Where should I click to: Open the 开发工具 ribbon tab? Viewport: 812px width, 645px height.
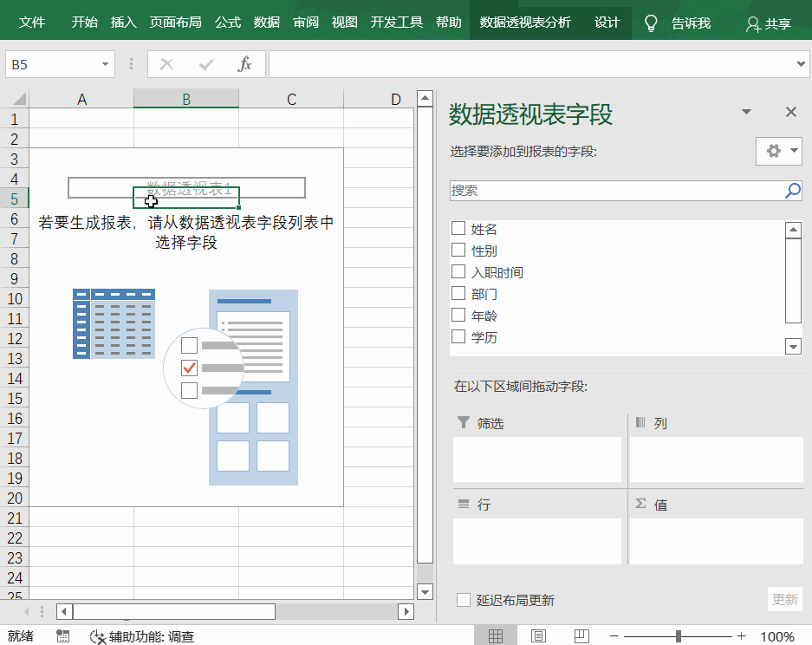[x=397, y=23]
